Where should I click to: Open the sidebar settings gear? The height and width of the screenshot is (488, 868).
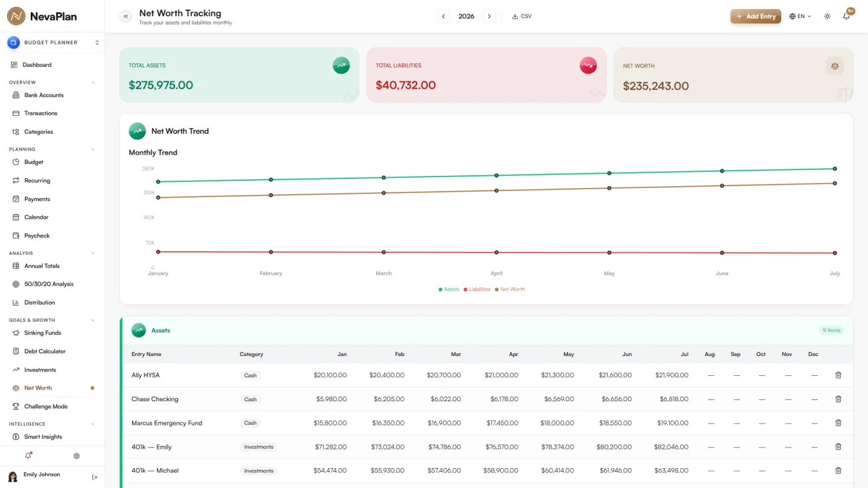[77, 456]
